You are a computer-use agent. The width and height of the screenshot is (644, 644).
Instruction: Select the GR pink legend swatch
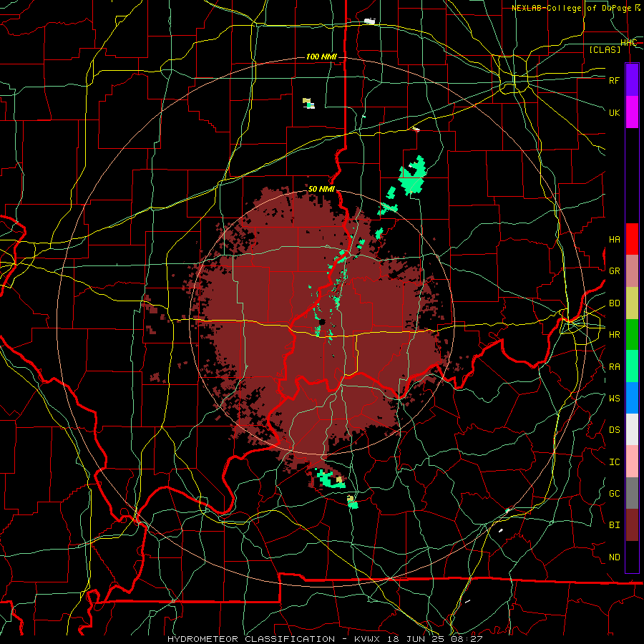(632, 271)
